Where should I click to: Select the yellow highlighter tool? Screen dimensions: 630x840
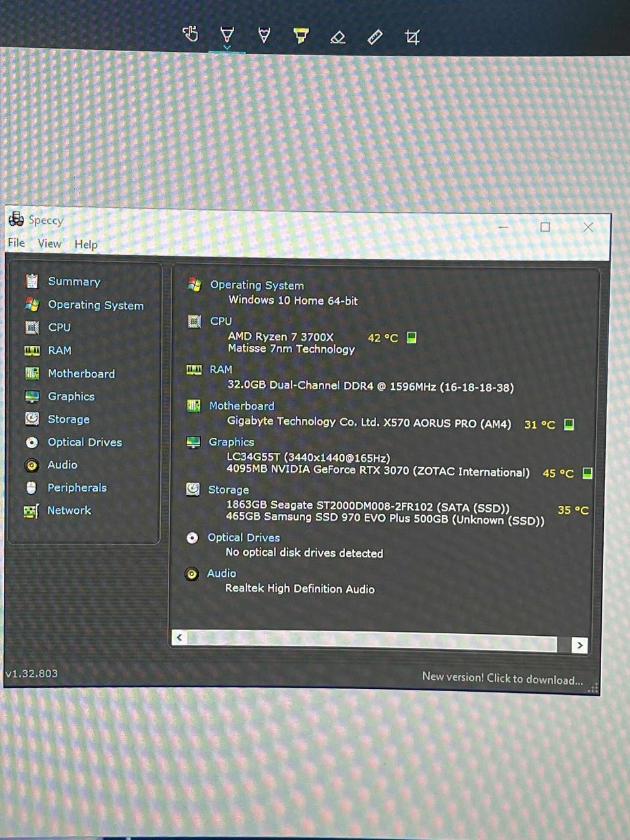(301, 35)
